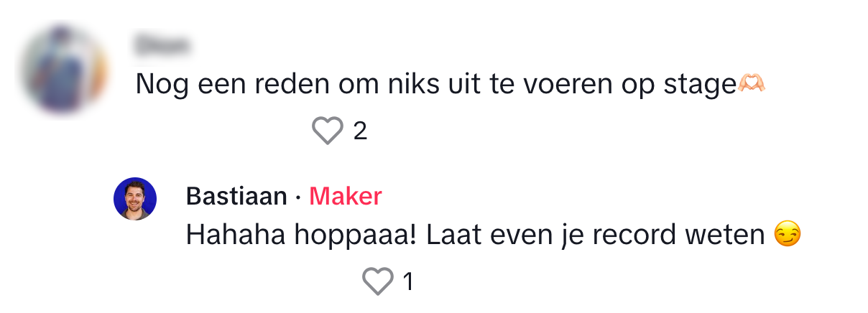Click the pink Maker badge

pyautogui.click(x=346, y=197)
